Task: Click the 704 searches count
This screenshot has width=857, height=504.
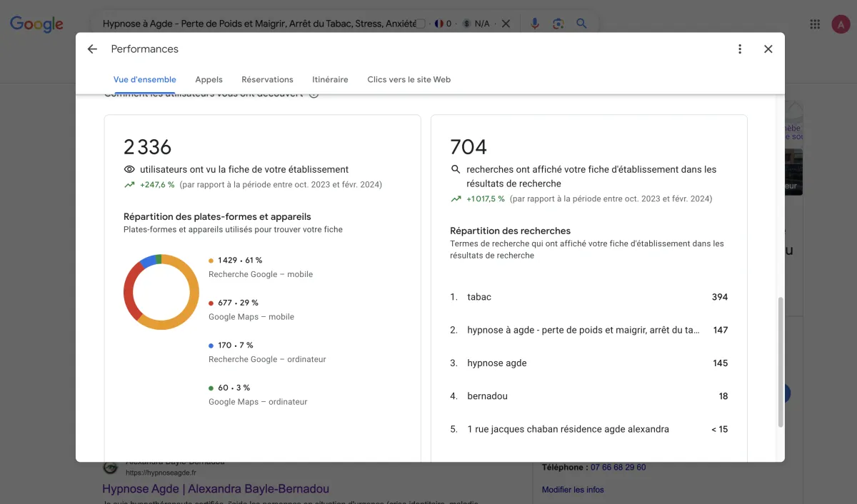Action: 468,147
